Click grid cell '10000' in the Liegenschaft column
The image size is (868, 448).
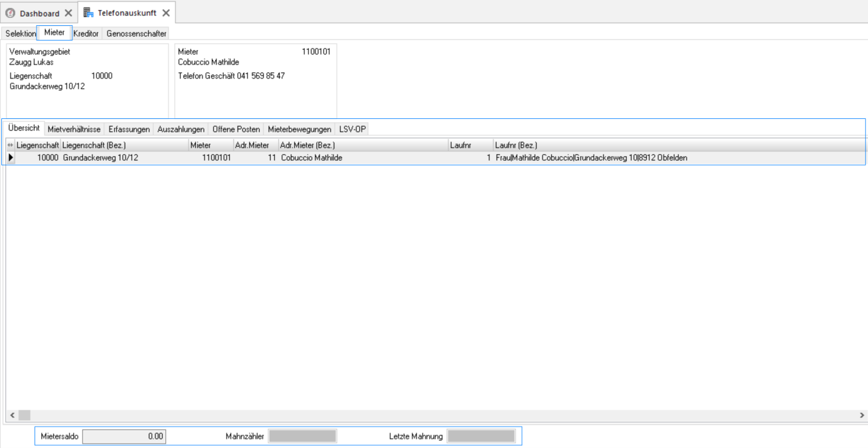38,158
